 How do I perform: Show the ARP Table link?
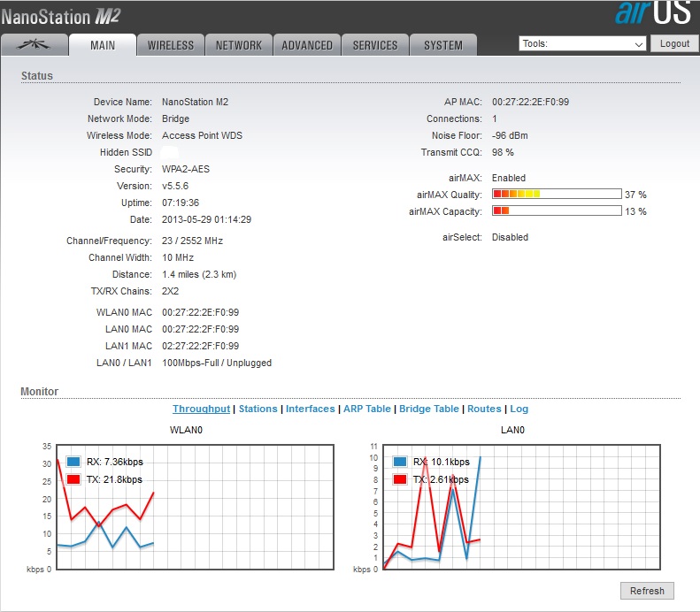366,409
